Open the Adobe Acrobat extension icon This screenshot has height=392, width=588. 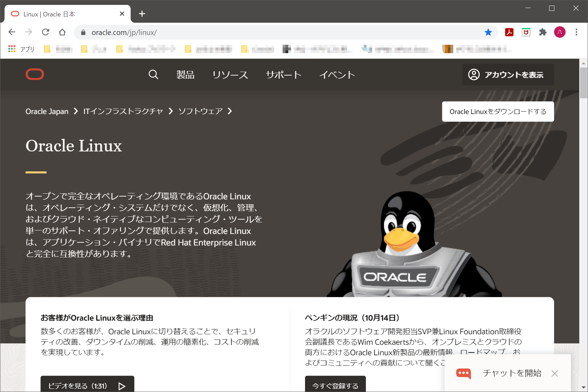(x=509, y=32)
